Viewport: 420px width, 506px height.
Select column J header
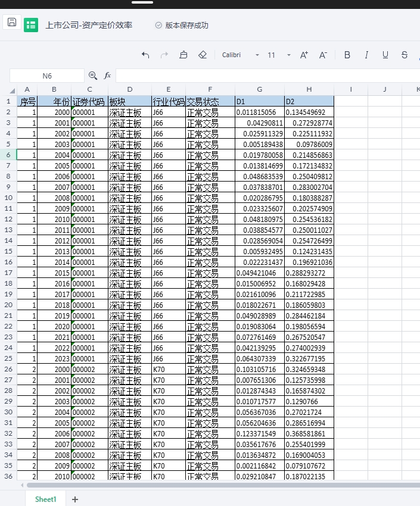385,89
